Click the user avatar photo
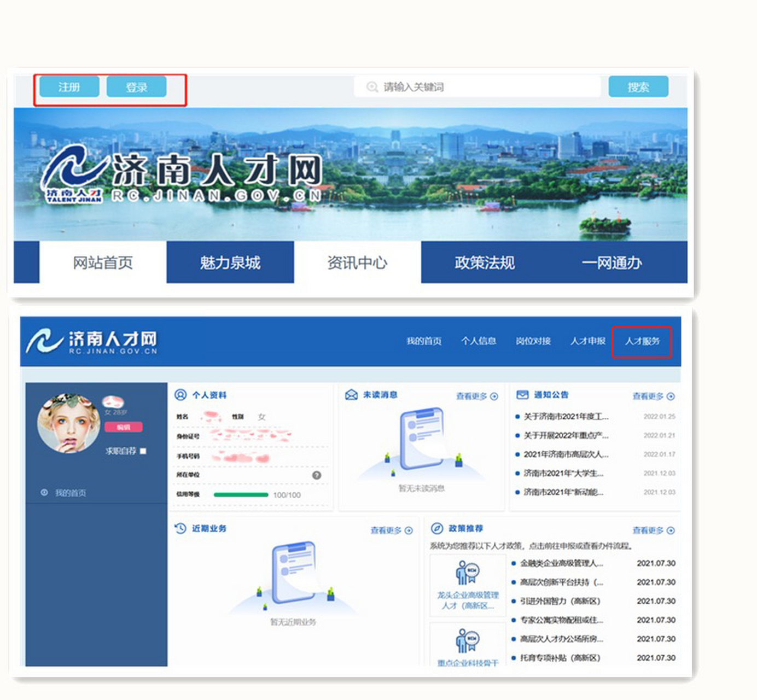The height and width of the screenshot is (700, 757). coord(68,423)
